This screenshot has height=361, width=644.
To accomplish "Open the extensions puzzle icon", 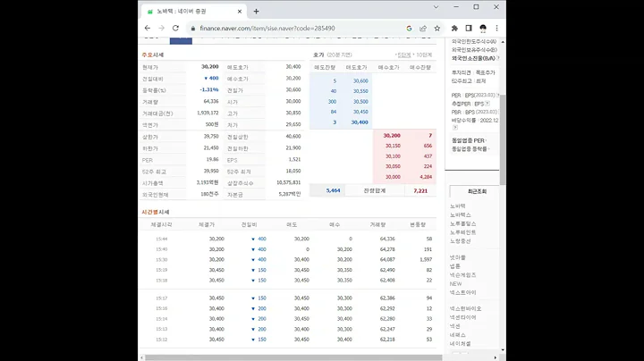I will pyautogui.click(x=454, y=29).
